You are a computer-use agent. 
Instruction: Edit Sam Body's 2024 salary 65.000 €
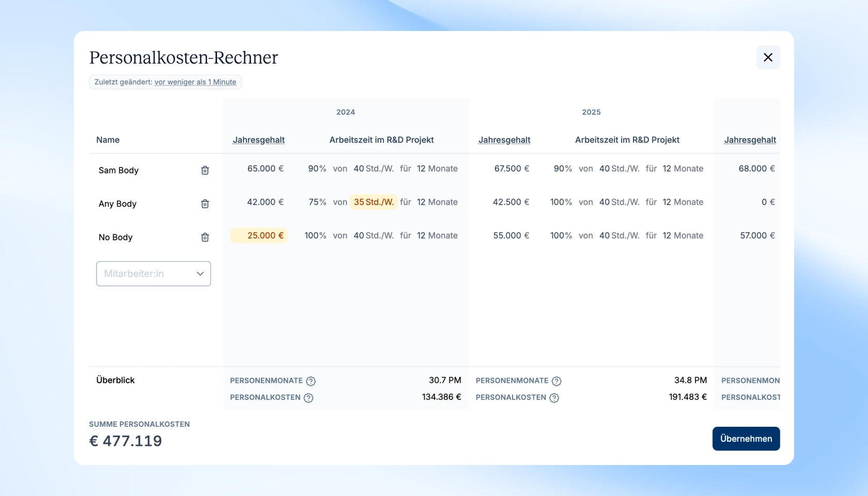[265, 168]
